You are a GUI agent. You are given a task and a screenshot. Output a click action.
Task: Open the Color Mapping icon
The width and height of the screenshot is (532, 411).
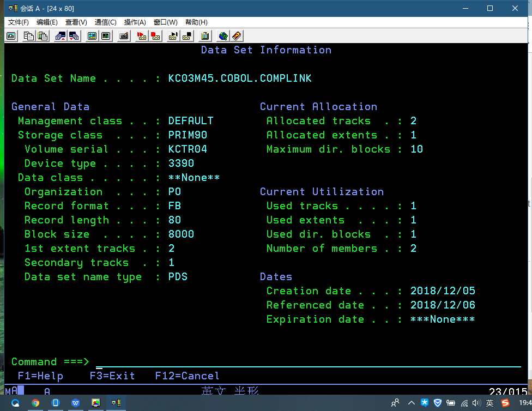click(106, 36)
